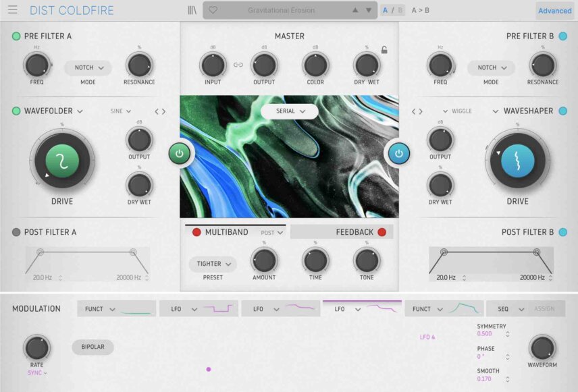578x392 pixels.
Task: Favorite the preset with the heart icon
Action: click(x=213, y=10)
